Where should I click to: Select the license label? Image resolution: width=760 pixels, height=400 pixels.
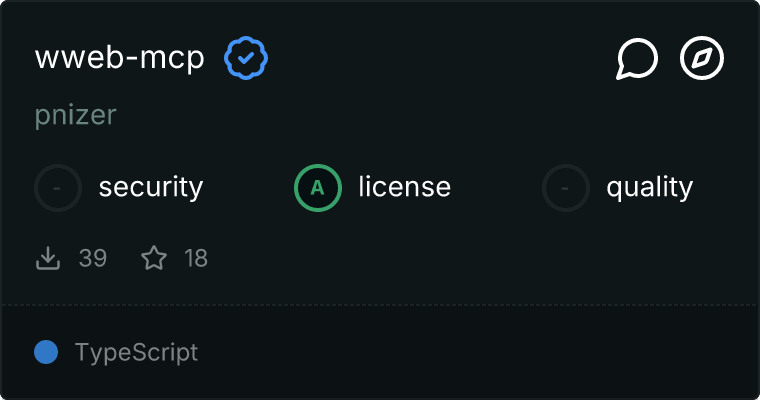(404, 187)
